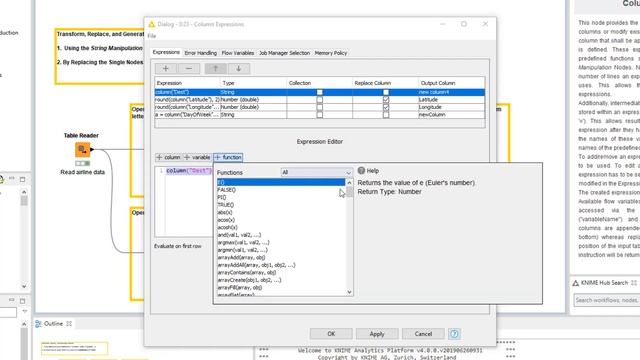Select arrayFill(array, obj) function
The height and width of the screenshot is (360, 640).
coord(281,288)
